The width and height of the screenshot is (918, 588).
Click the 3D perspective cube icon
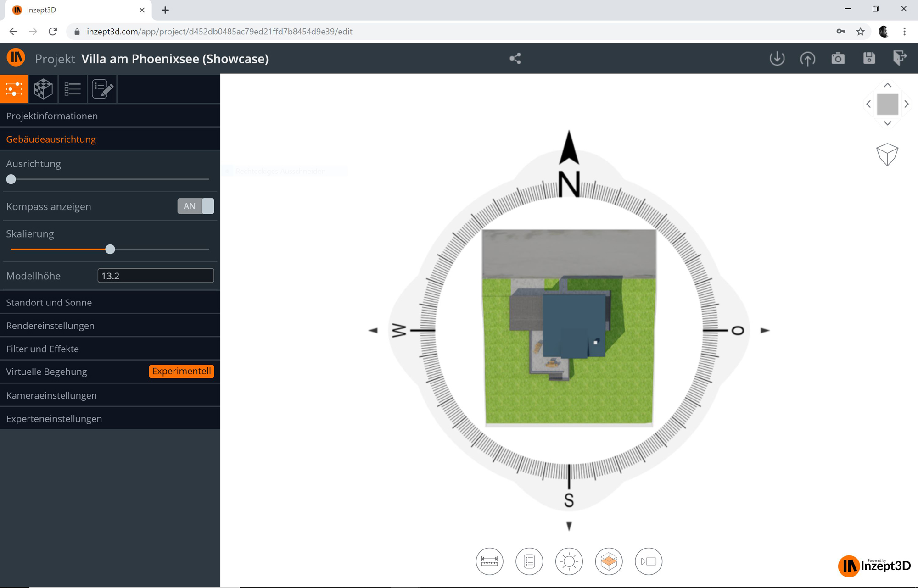[887, 154]
